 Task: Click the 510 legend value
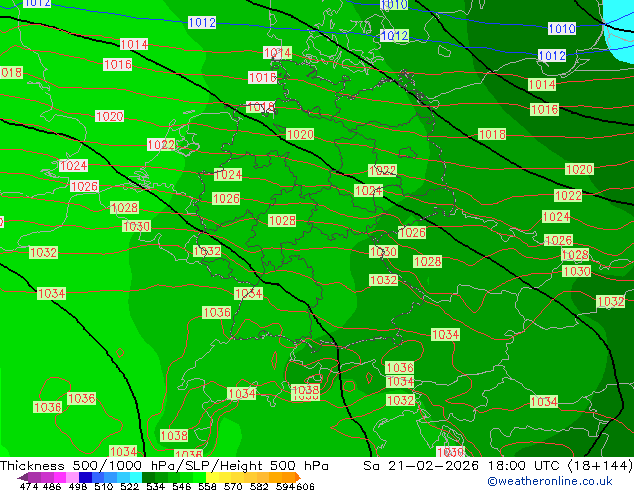[104, 486]
